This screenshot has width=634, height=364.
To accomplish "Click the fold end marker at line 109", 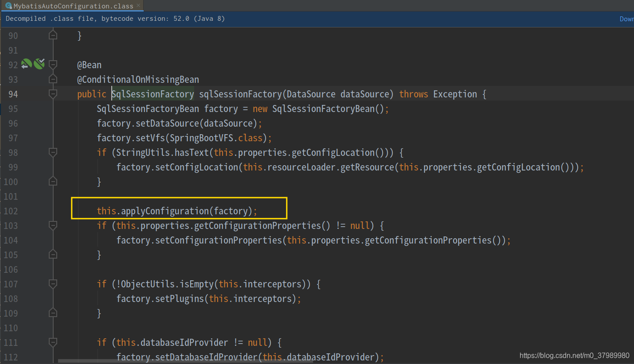I will [53, 313].
